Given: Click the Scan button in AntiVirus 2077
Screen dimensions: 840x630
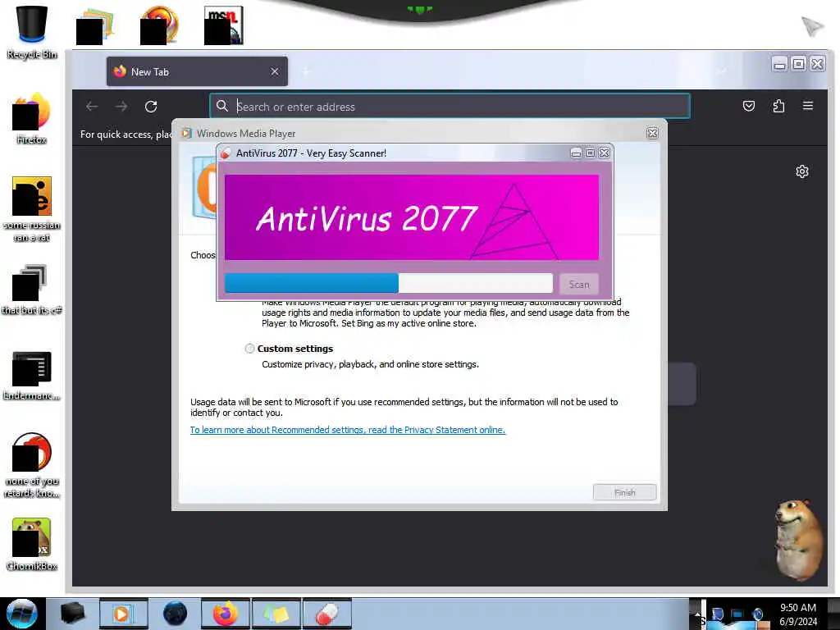Looking at the screenshot, I should (x=578, y=284).
